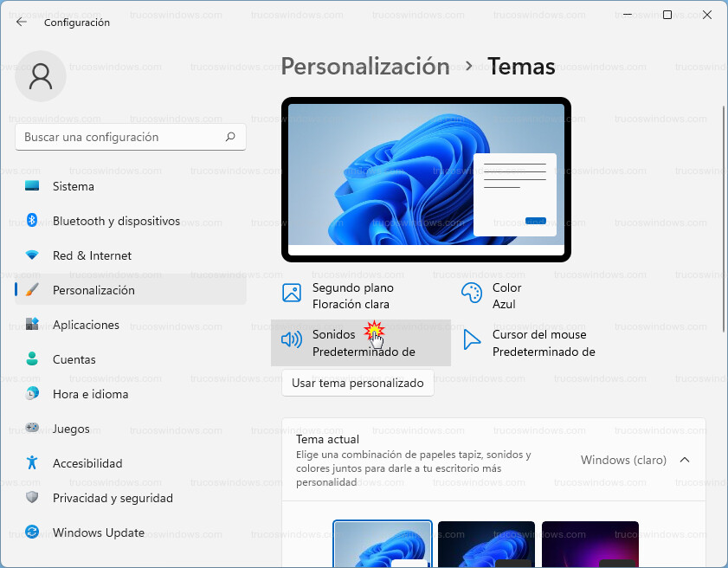Click the Cursor del mouse arrow icon
The height and width of the screenshot is (568, 728).
(x=472, y=339)
